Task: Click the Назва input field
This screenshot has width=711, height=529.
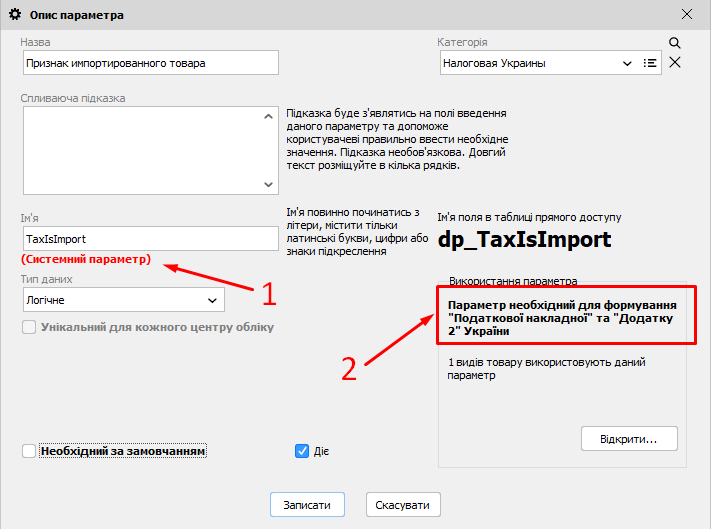Action: pos(150,63)
